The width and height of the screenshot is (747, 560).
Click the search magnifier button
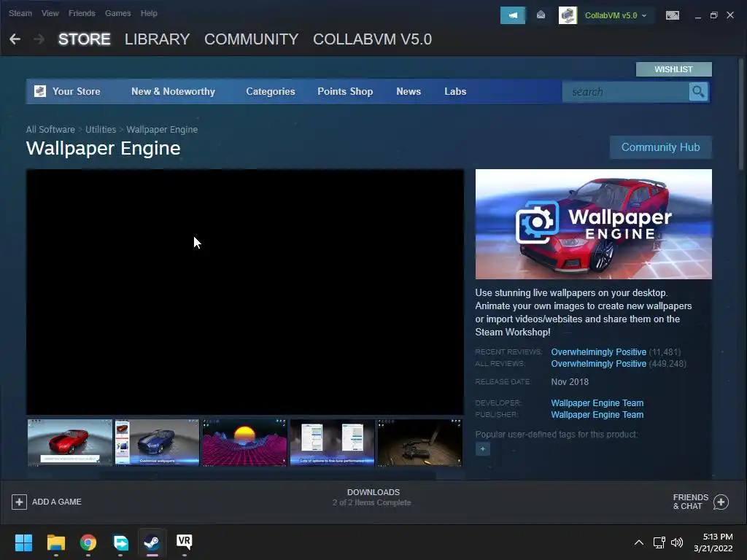click(698, 91)
